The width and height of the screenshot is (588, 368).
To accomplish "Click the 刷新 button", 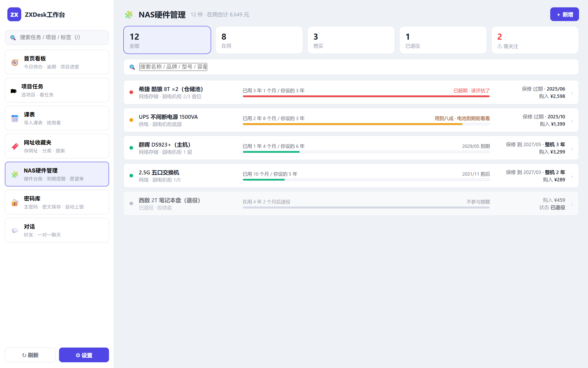I will coord(30,355).
